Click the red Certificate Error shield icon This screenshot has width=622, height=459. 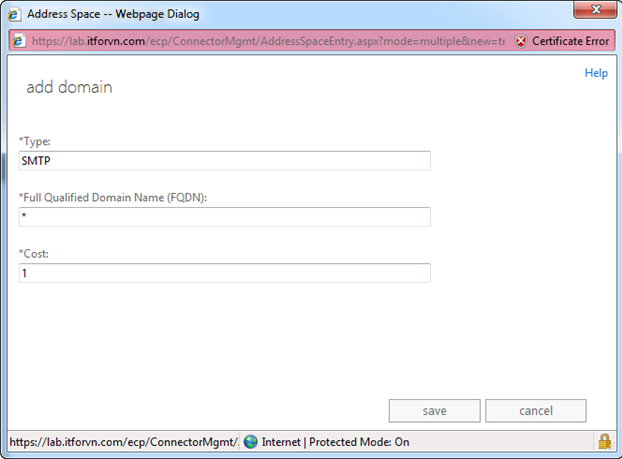coord(520,42)
